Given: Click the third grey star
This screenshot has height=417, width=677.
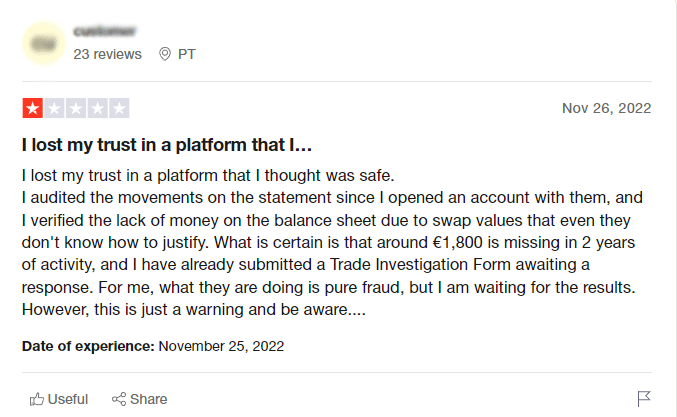Looking at the screenshot, I should coord(76,108).
